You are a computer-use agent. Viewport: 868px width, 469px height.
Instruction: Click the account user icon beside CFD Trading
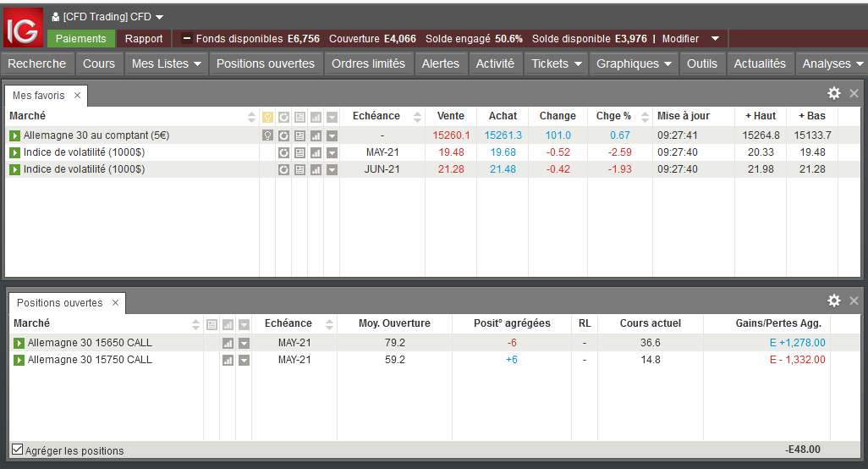coord(55,17)
